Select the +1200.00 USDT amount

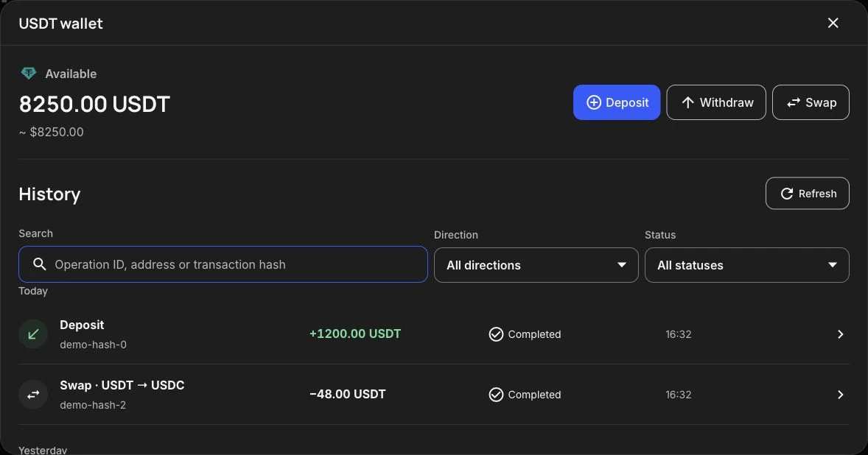[355, 334]
